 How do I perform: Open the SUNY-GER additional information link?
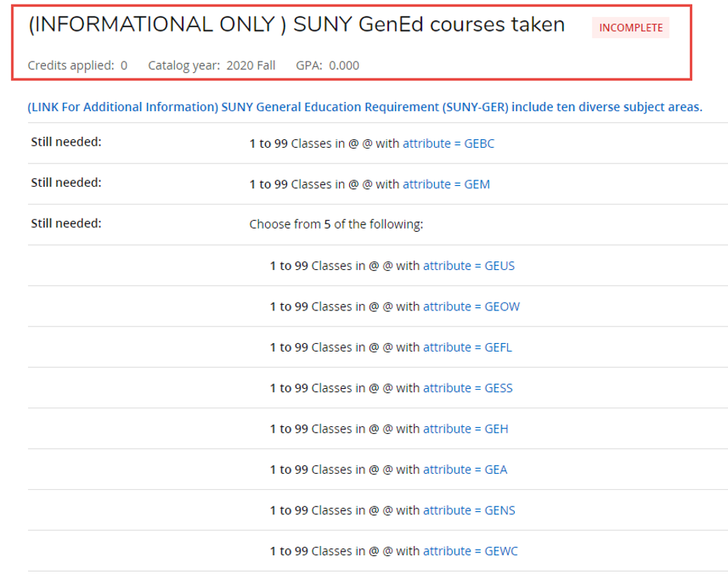coord(365,107)
